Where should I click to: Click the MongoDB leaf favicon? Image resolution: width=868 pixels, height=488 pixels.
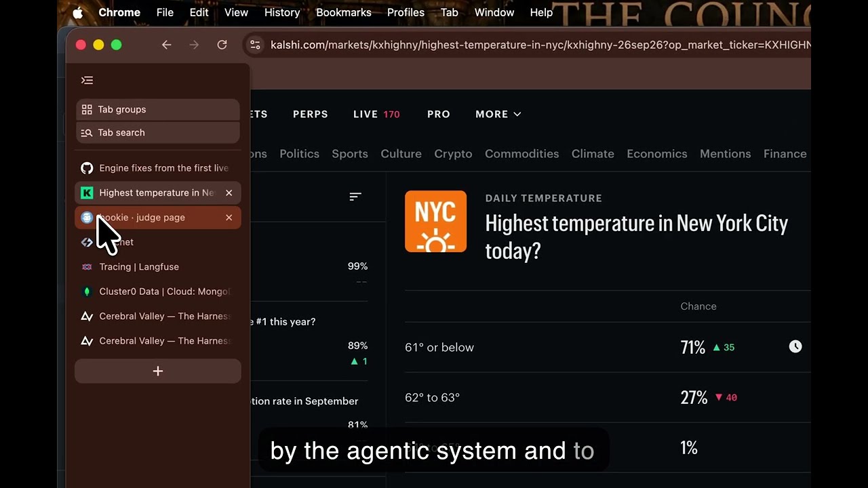point(87,291)
